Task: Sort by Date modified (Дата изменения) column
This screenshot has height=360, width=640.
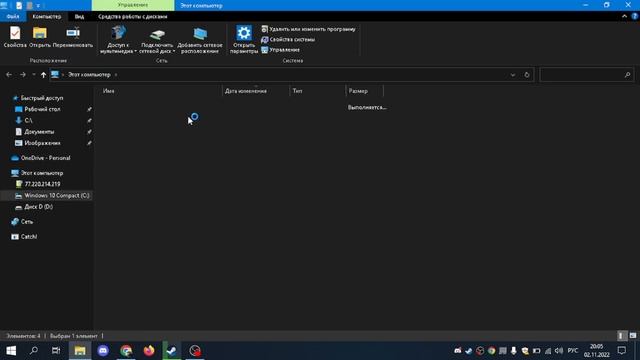Action: coord(256,91)
